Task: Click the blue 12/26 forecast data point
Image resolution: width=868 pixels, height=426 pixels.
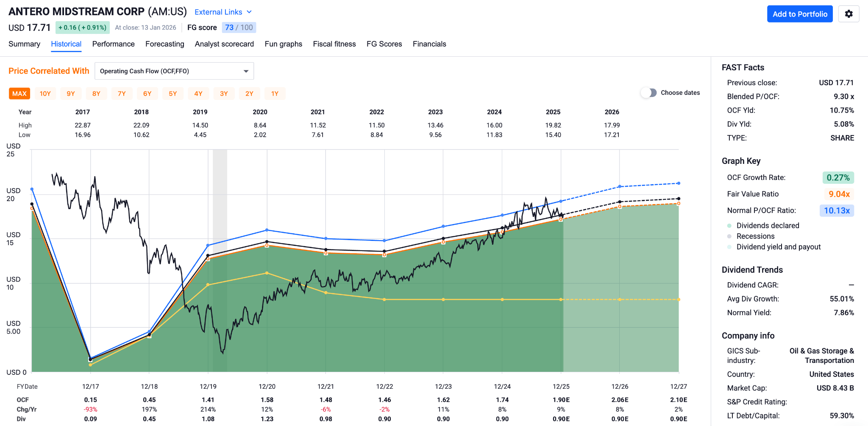Action: point(620,186)
